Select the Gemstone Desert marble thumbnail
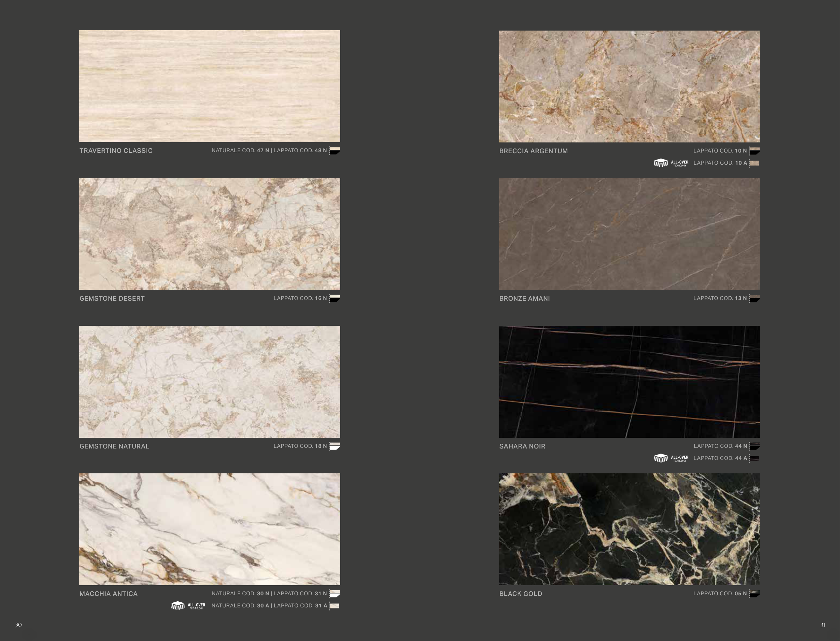Screen dimensions: 840x641 pyautogui.click(x=209, y=233)
